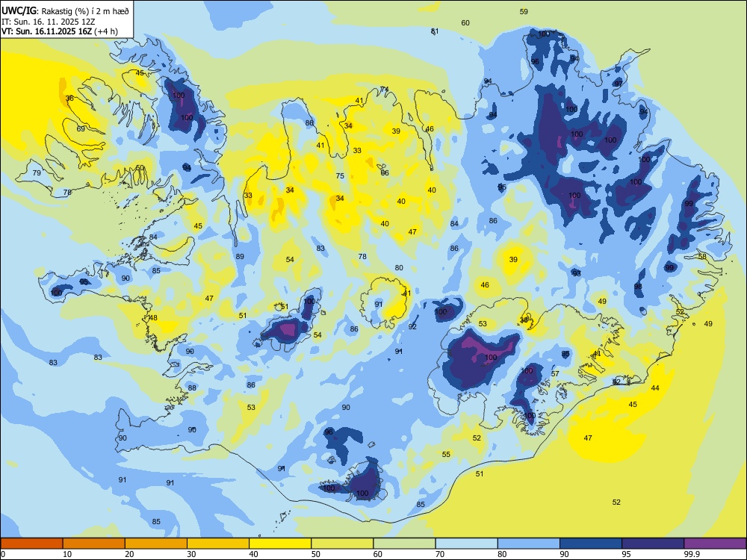Select the humidity value '98' on the map
The image size is (747, 560).
point(638,286)
